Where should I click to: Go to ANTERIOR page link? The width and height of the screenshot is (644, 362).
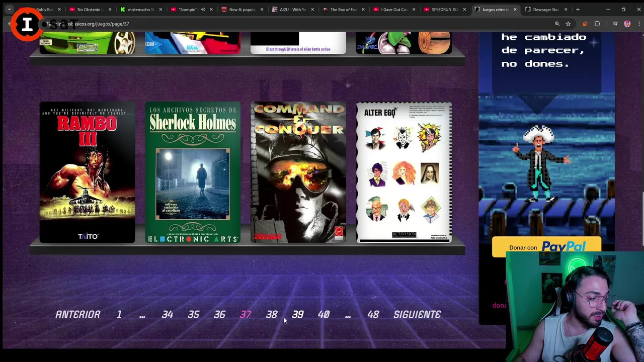tap(78, 314)
